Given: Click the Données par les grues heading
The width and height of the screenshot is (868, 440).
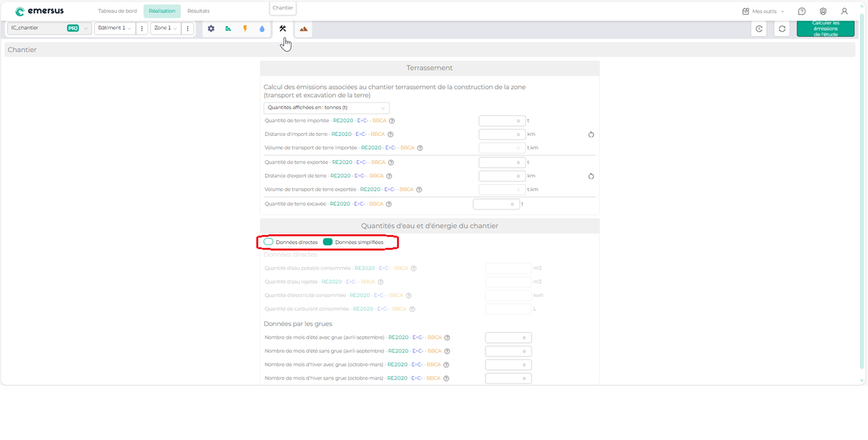Looking at the screenshot, I should pos(298,324).
